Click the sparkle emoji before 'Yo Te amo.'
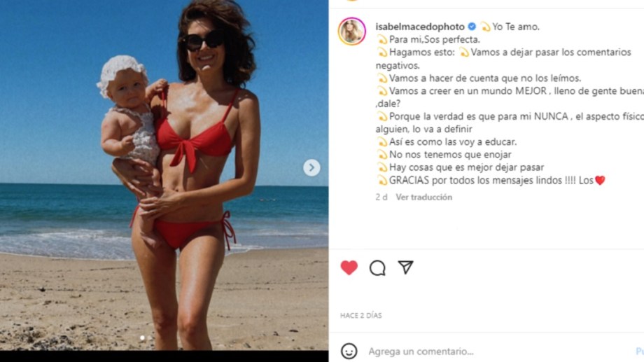The height and width of the screenshot is (362, 644). coord(485,27)
